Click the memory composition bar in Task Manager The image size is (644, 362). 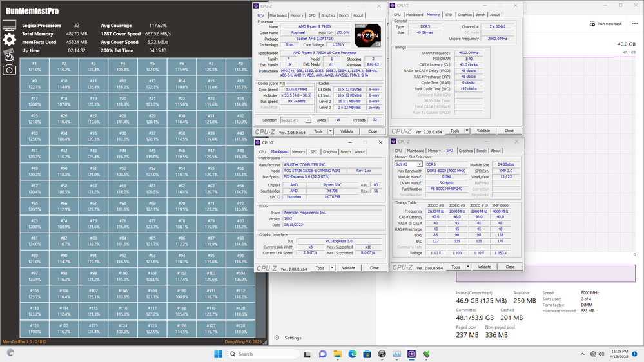[545, 273]
